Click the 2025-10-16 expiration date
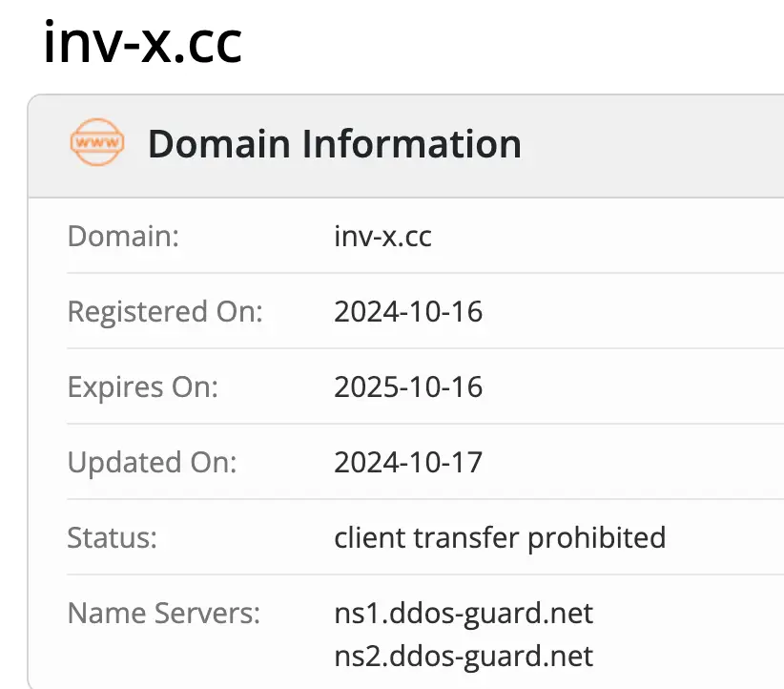 [x=408, y=386]
